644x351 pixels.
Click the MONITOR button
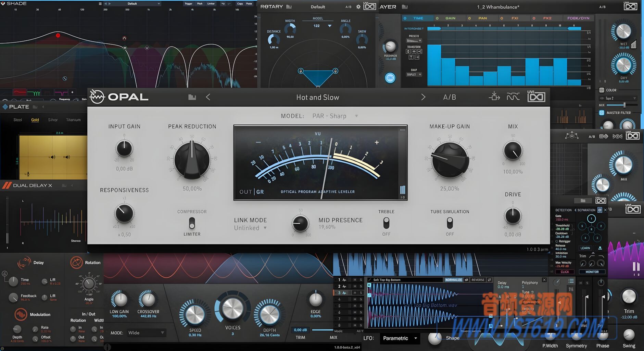(x=592, y=272)
